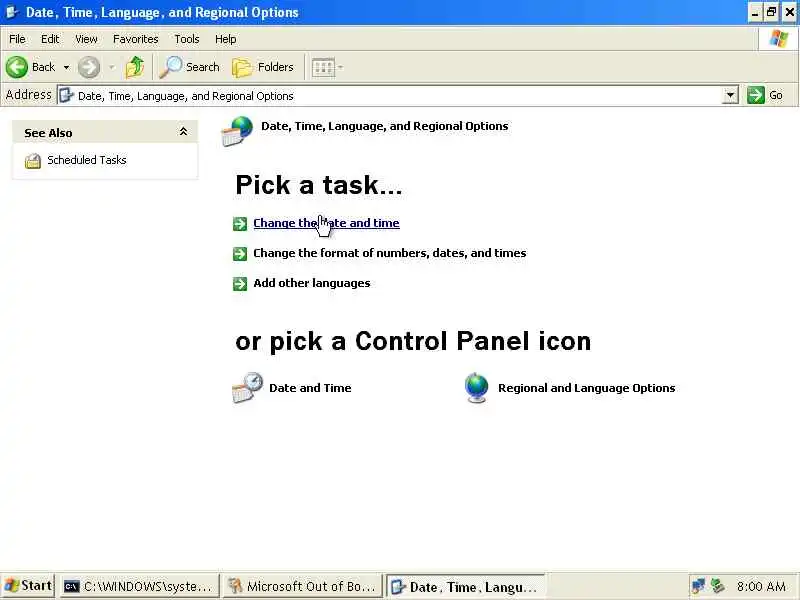The height and width of the screenshot is (600, 800).
Task: Open the Date and Time icon
Action: 248,388
